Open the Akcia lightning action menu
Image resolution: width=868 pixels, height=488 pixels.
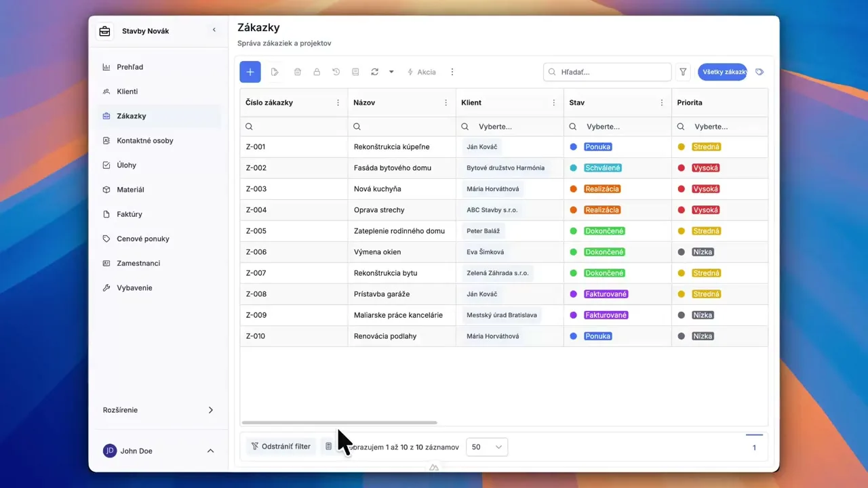pyautogui.click(x=421, y=71)
